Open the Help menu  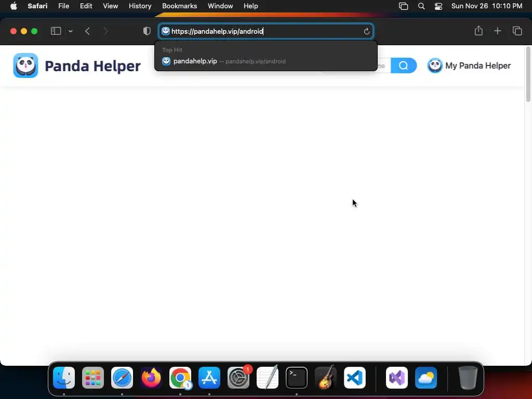[251, 6]
